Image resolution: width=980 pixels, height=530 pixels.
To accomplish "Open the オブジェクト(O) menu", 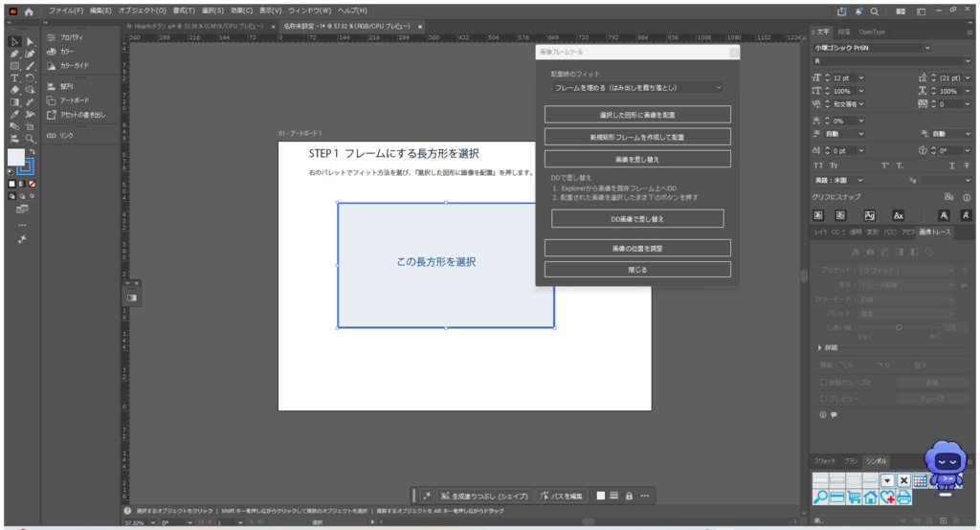I will pyautogui.click(x=142, y=11).
